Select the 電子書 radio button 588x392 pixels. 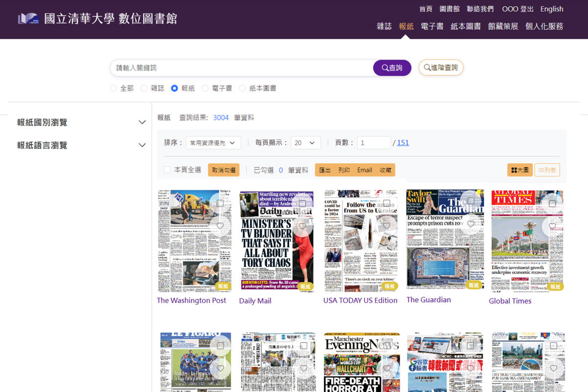(205, 88)
